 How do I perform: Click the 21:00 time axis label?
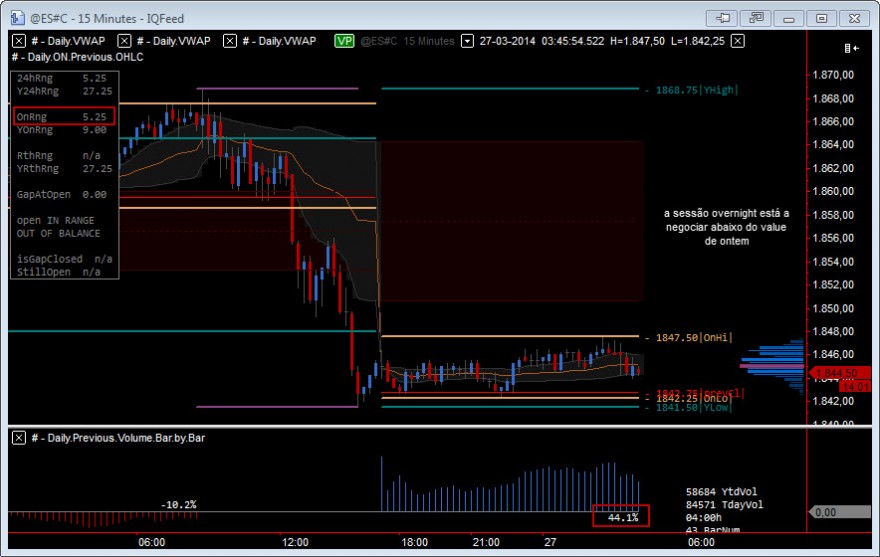coord(486,542)
